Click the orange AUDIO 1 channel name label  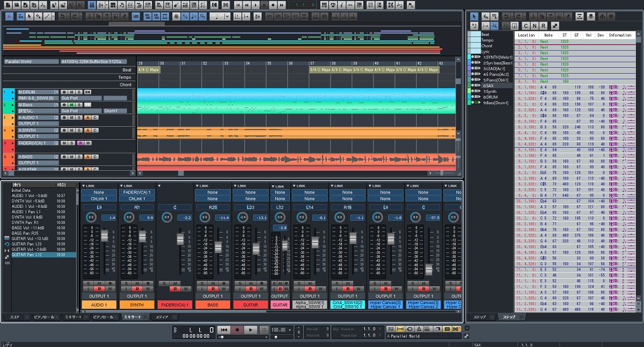[x=99, y=305]
